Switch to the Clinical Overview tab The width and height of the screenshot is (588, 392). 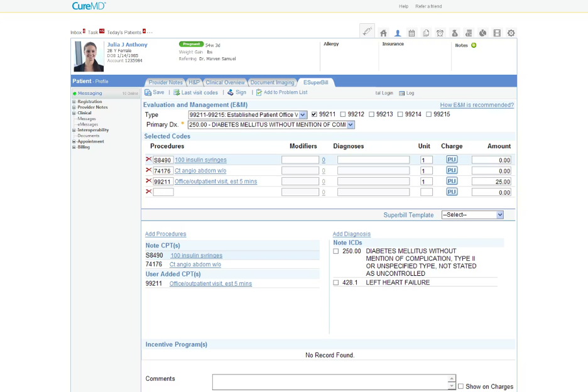click(x=225, y=82)
